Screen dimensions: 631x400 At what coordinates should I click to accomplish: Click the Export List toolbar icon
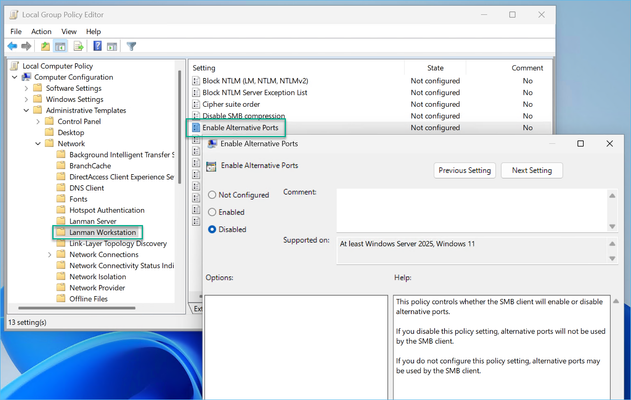click(x=78, y=46)
